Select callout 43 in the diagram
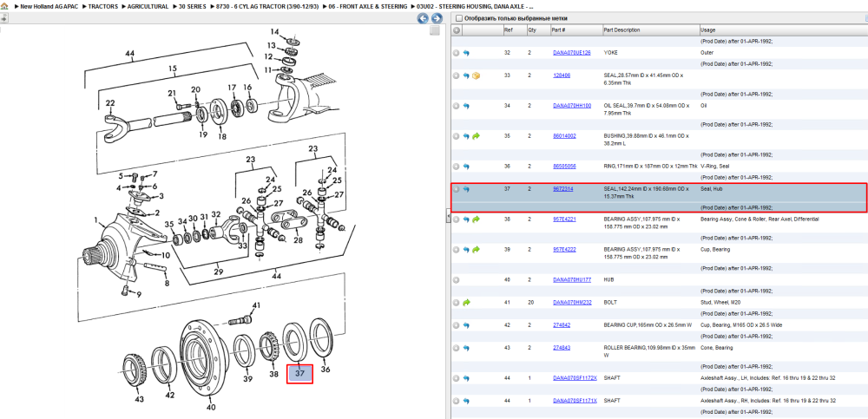The height and width of the screenshot is (419, 868). click(140, 399)
